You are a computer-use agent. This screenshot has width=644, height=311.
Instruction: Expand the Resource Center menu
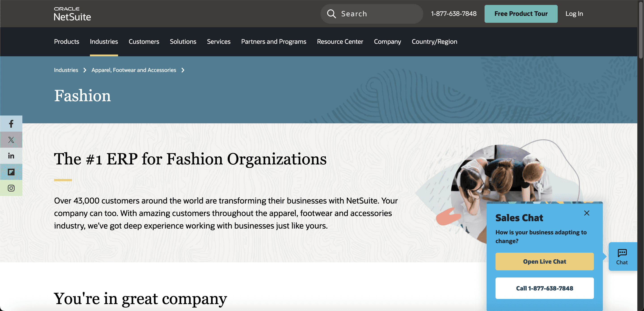click(x=340, y=42)
